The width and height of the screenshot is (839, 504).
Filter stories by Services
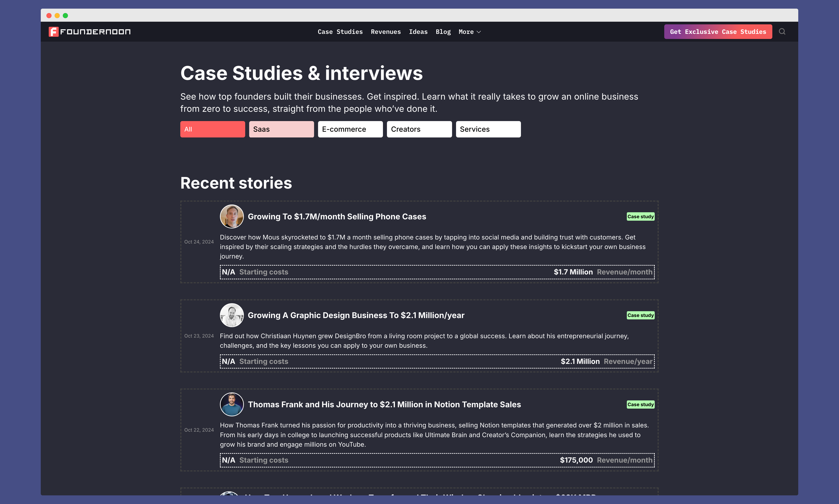pos(488,129)
